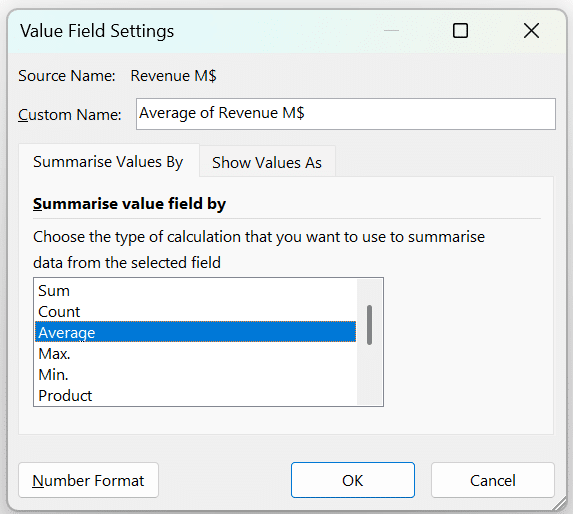
Task: Select Sum in the calculation list
Action: (x=195, y=291)
